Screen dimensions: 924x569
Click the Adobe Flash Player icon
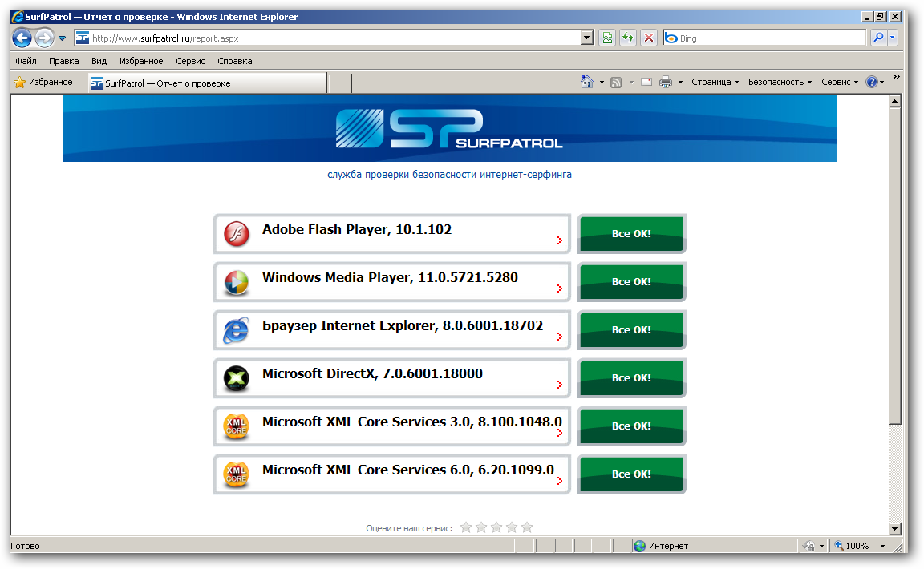click(x=236, y=234)
